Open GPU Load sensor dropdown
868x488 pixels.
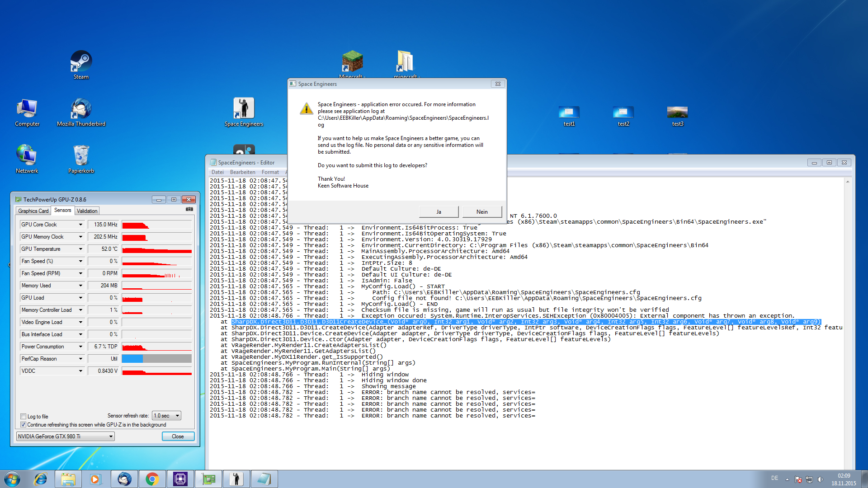[81, 298]
